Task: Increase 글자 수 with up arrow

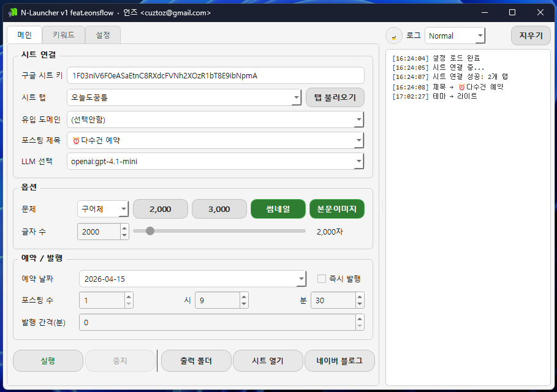Action: click(124, 228)
